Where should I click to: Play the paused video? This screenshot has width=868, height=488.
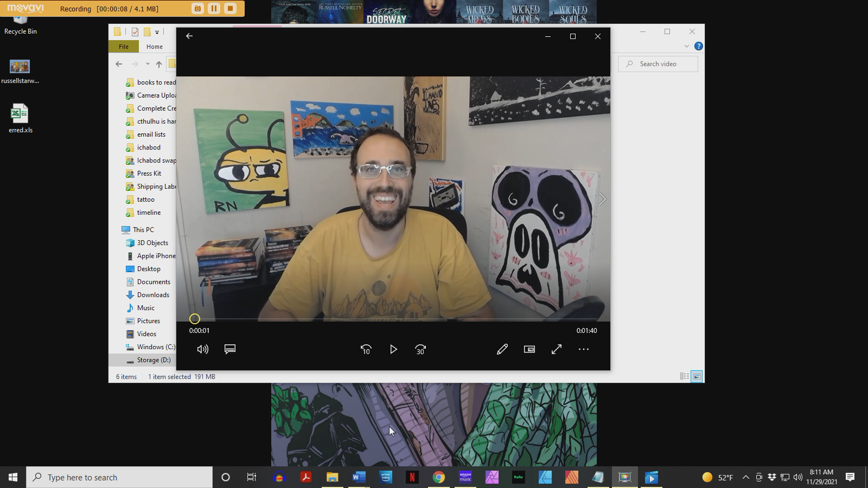pos(393,350)
